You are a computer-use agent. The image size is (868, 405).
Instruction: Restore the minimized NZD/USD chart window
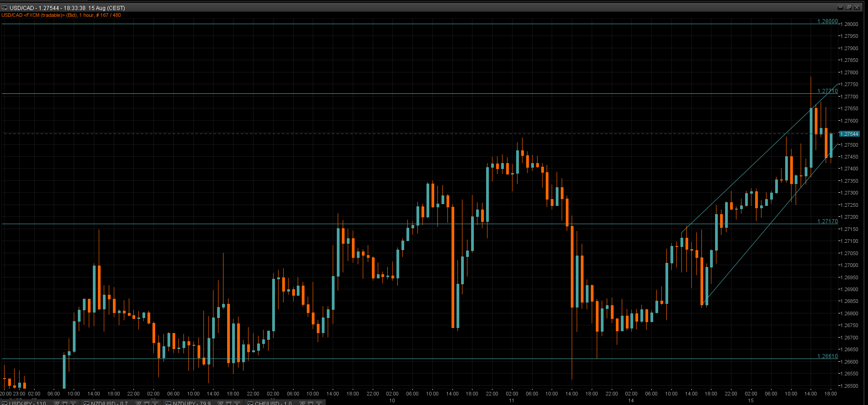click(x=138, y=403)
